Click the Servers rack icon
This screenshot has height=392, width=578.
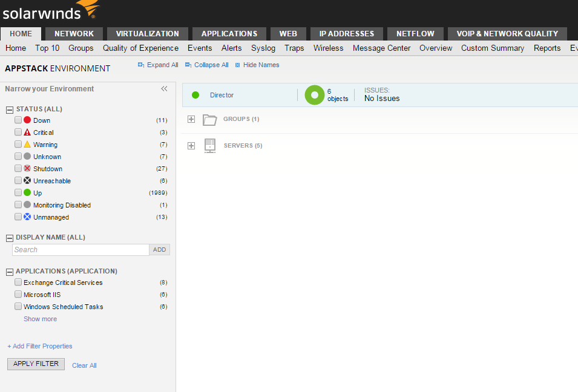(x=210, y=146)
